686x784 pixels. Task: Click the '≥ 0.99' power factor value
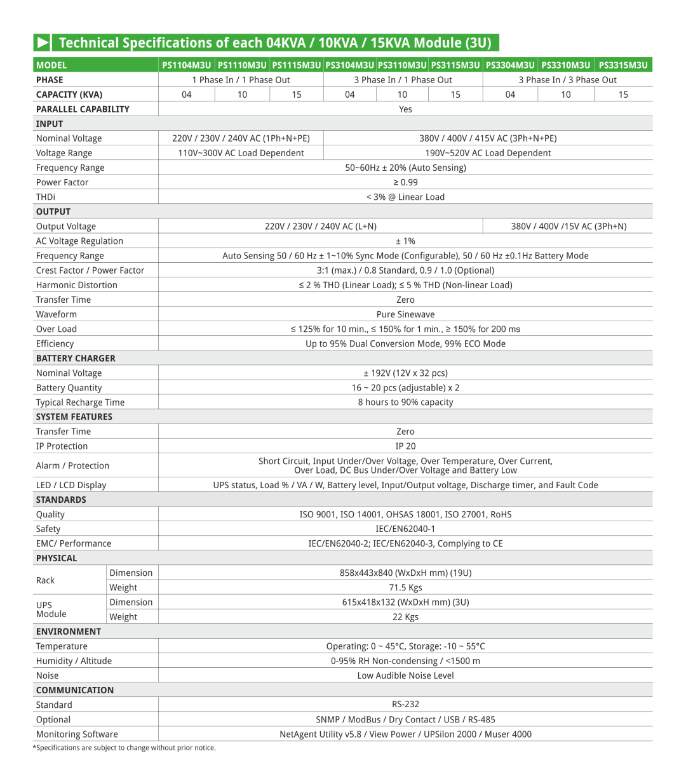click(x=405, y=182)
